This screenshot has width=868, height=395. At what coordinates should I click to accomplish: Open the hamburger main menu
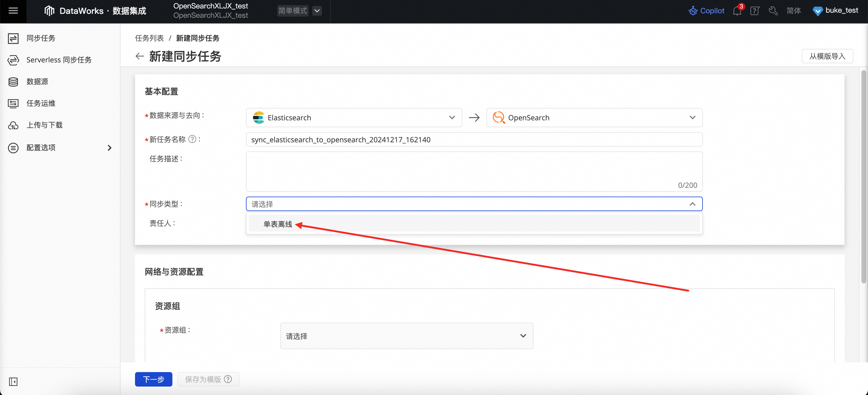[13, 11]
